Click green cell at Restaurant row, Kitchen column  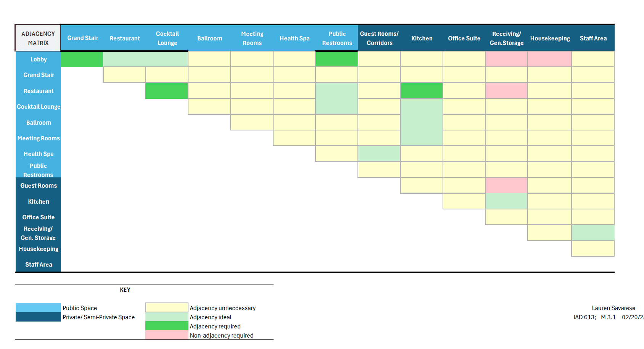pos(422,91)
